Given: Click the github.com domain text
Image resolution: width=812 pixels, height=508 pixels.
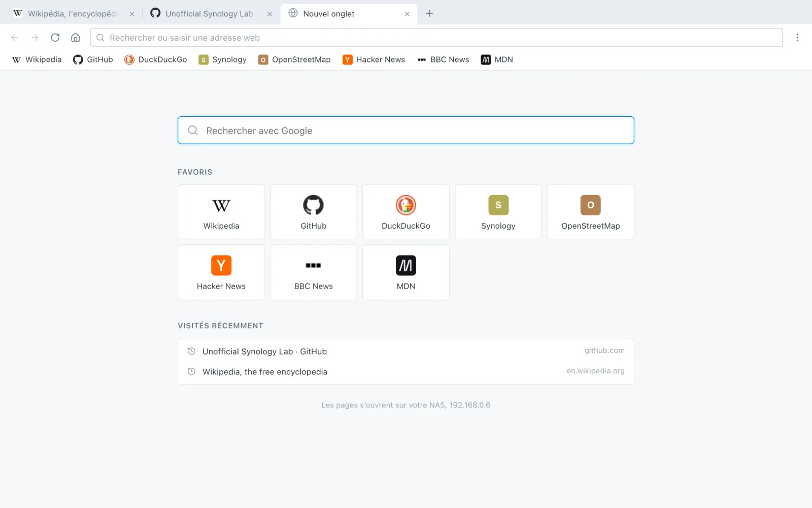Looking at the screenshot, I should 604,351.
